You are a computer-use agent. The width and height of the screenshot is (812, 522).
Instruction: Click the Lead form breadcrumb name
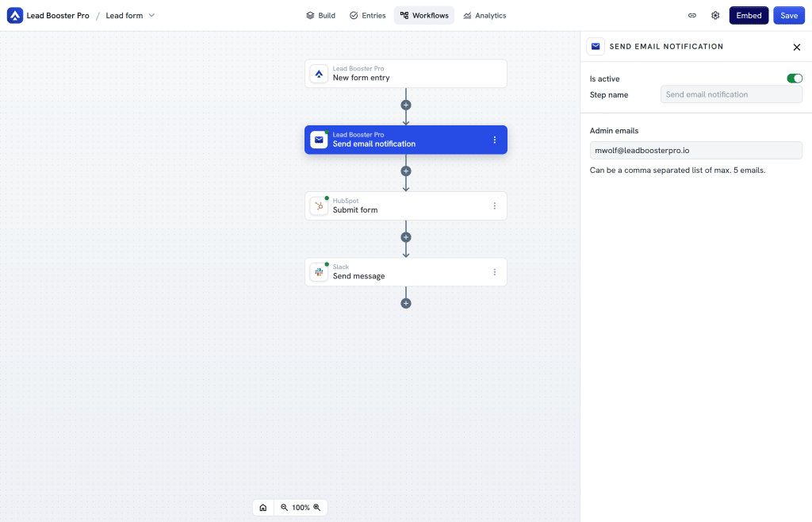coord(124,16)
